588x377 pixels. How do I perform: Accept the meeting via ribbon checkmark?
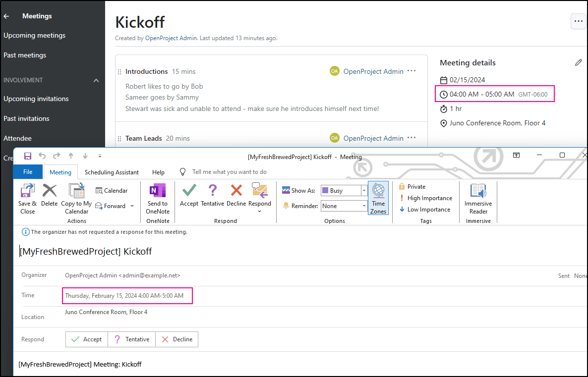point(189,195)
